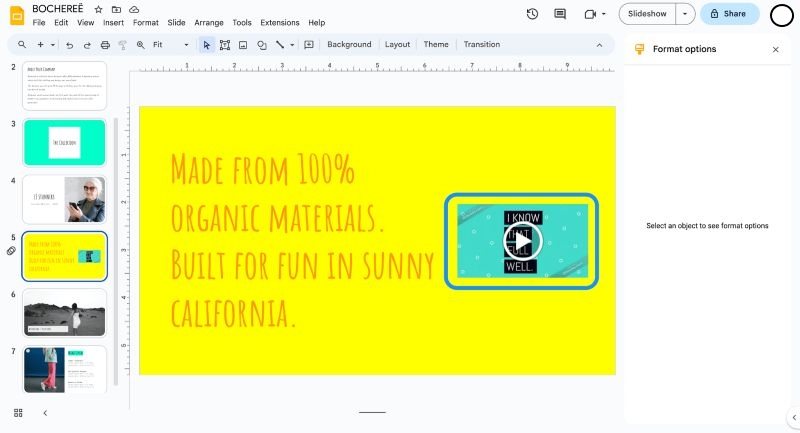800x433 pixels.
Task: Open the Format menu
Action: tap(146, 22)
